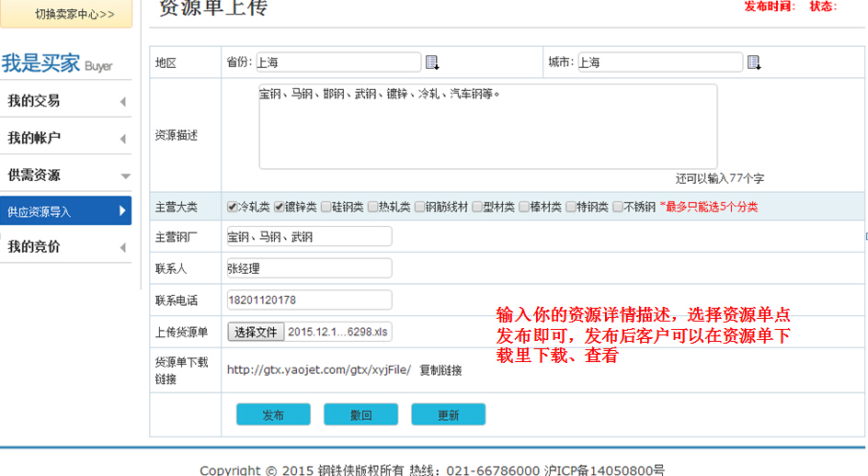Click the city picker icon next to 上海
Screen dimensions: 868x476
(754, 62)
